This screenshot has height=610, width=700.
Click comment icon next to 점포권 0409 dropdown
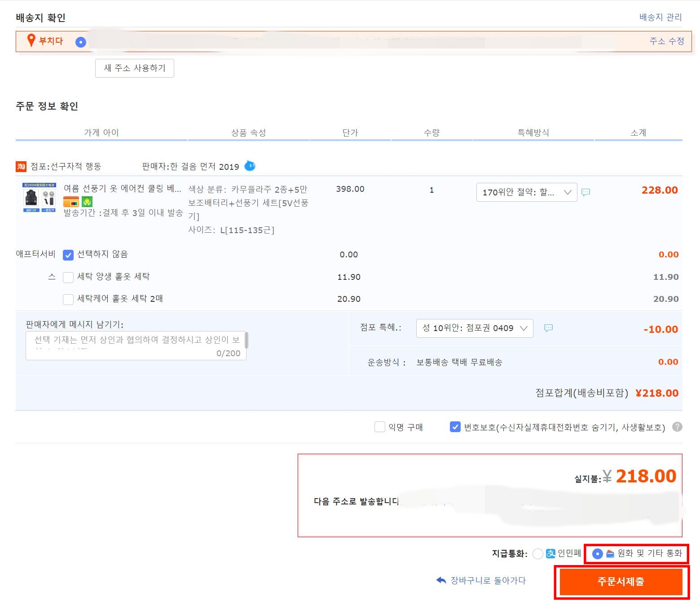tap(548, 328)
